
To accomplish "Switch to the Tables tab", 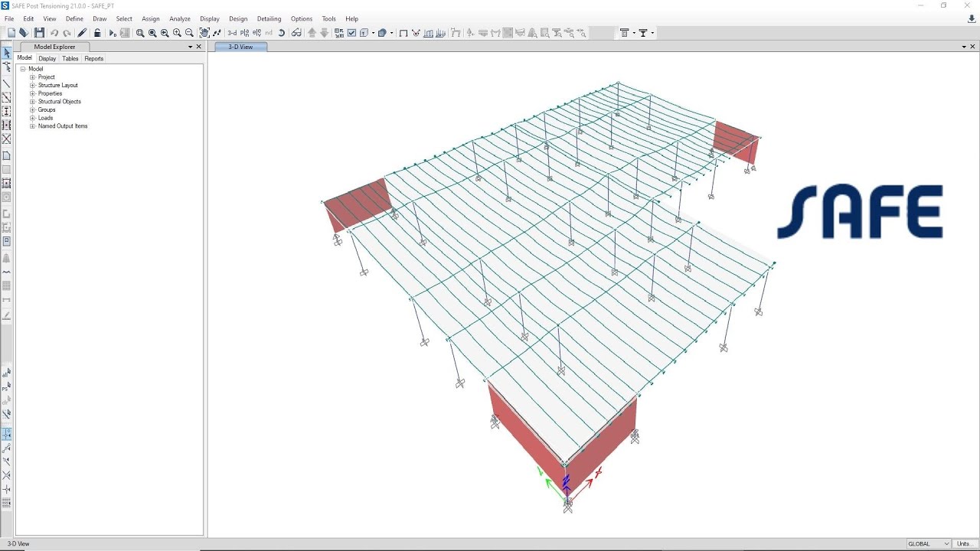I will tap(70, 58).
